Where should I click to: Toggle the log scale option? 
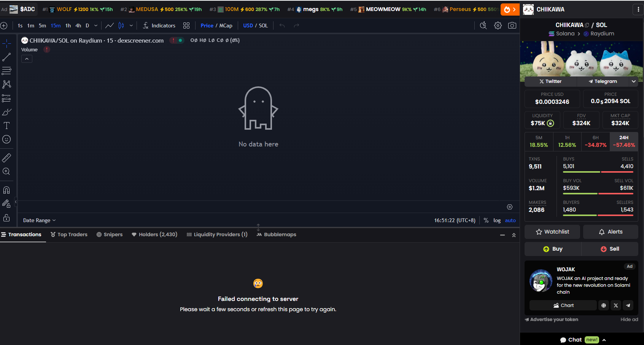click(x=497, y=220)
